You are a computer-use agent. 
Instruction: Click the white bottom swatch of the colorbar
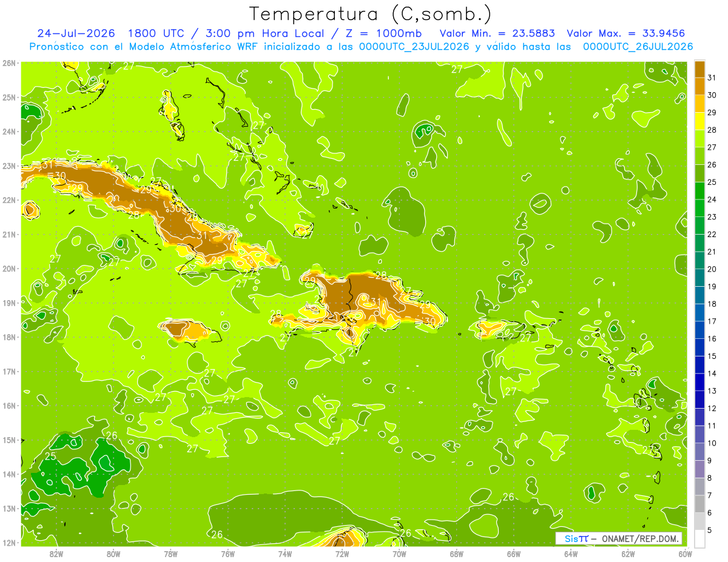click(x=699, y=538)
